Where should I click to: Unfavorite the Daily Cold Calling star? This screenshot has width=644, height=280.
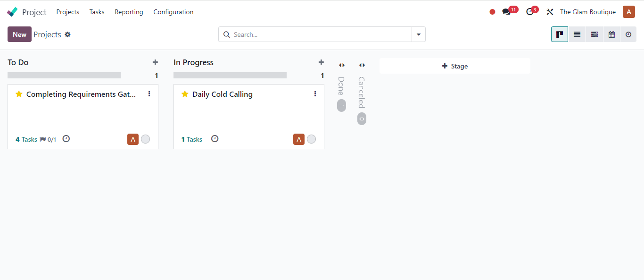[x=185, y=94]
